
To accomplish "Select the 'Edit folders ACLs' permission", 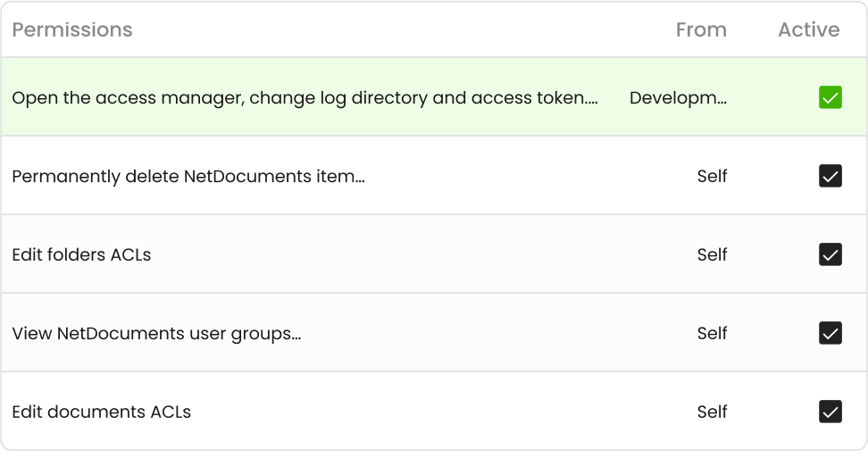I will click(81, 254).
